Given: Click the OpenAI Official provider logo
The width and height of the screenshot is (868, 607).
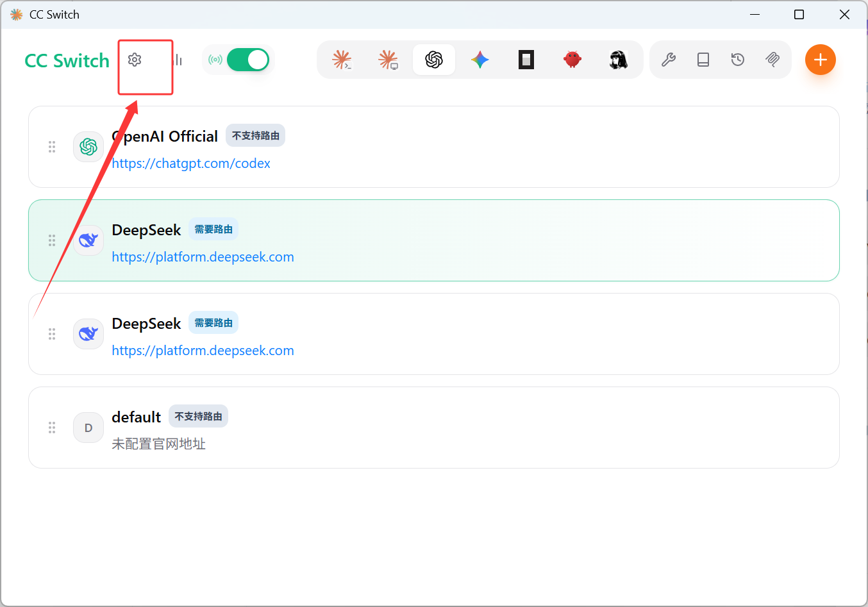Looking at the screenshot, I should pos(88,147).
